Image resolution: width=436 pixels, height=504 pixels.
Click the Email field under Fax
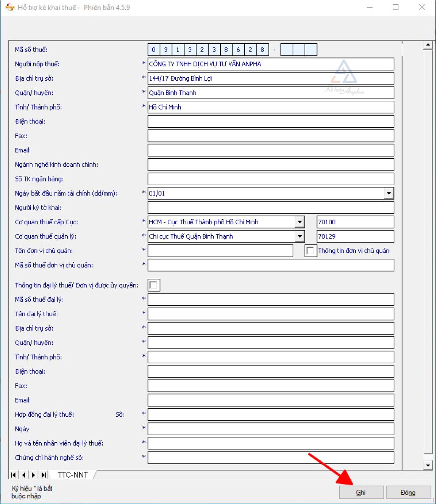(271, 150)
